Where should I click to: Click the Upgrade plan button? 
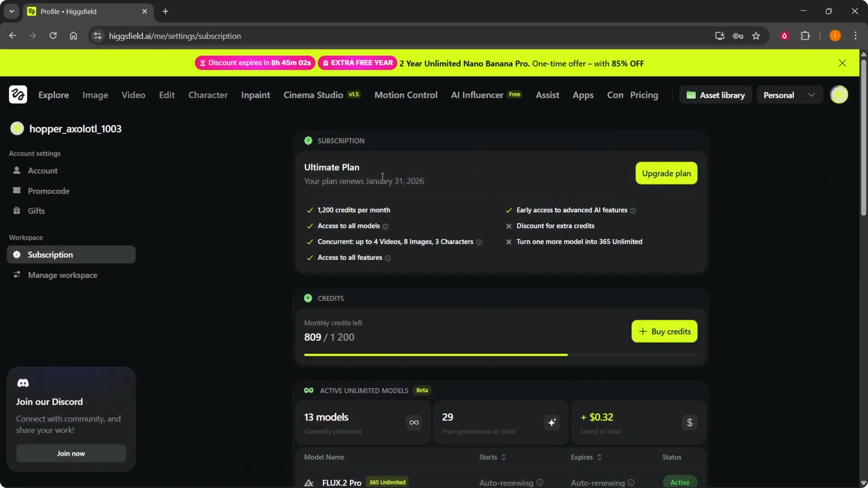click(666, 173)
